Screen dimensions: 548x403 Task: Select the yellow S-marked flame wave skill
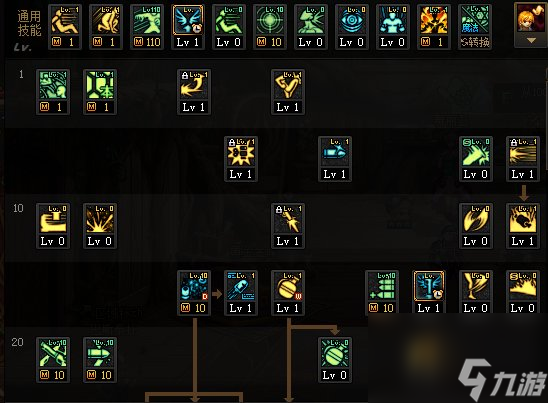pos(522,293)
